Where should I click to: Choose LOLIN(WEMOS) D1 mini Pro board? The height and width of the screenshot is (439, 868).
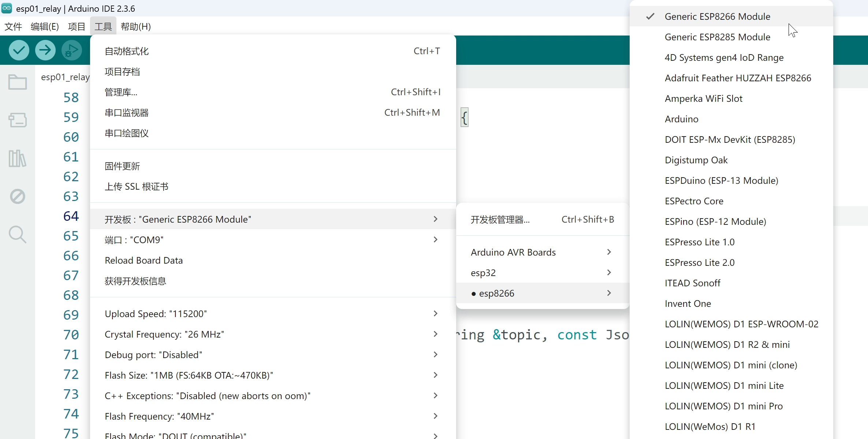click(x=731, y=406)
